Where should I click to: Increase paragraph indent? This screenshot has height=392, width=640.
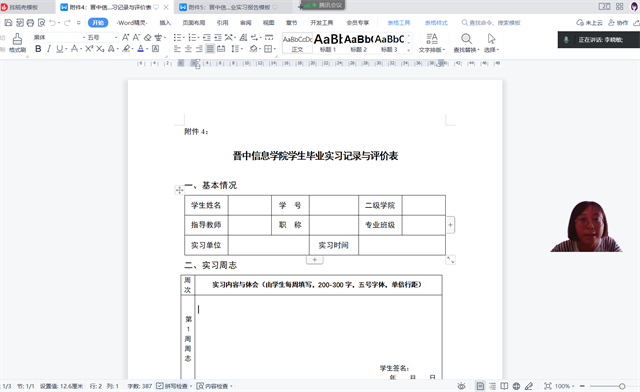tap(218, 38)
